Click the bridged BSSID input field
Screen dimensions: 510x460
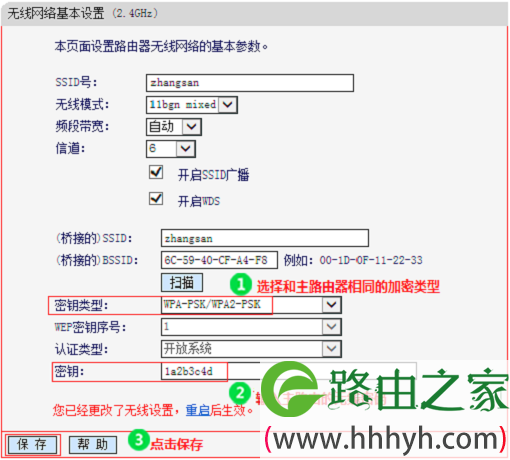coord(219,260)
